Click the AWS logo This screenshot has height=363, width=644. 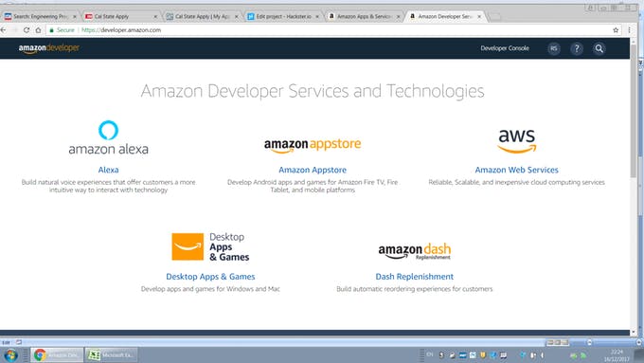517,141
